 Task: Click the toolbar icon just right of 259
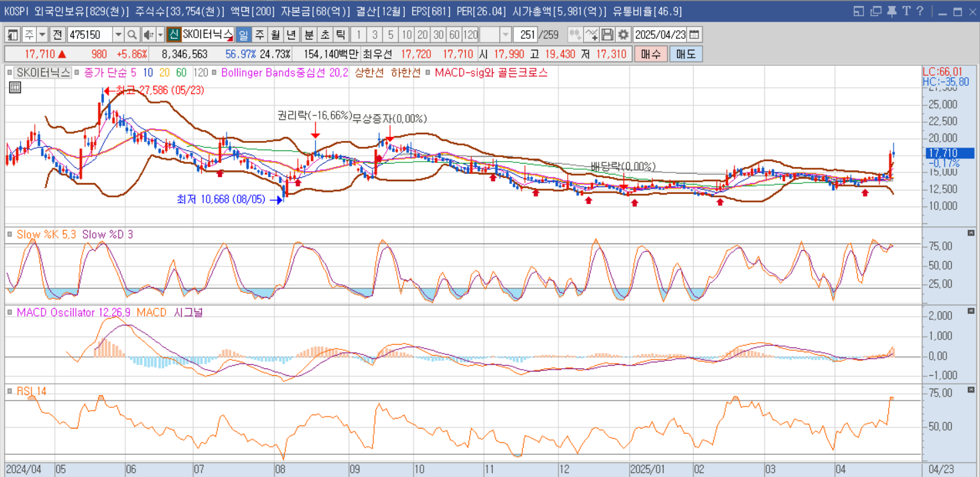click(574, 35)
